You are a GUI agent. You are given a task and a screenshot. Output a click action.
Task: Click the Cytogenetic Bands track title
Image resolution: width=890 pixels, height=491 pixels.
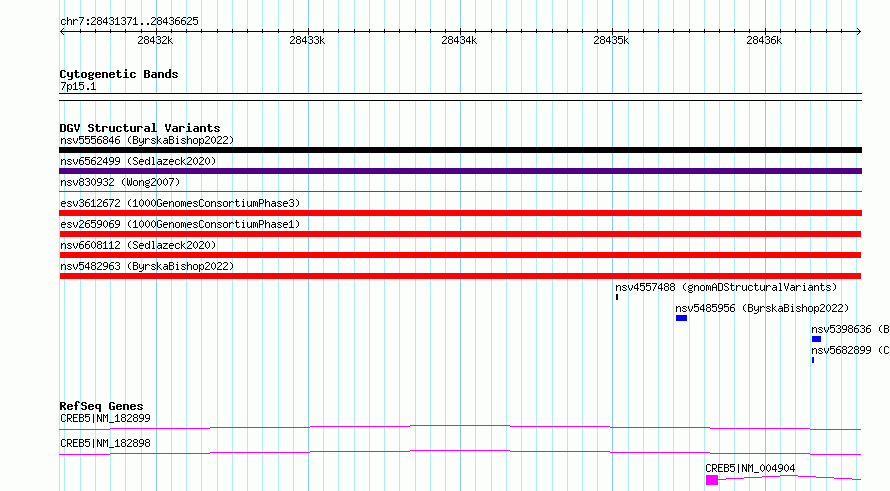[x=119, y=74]
